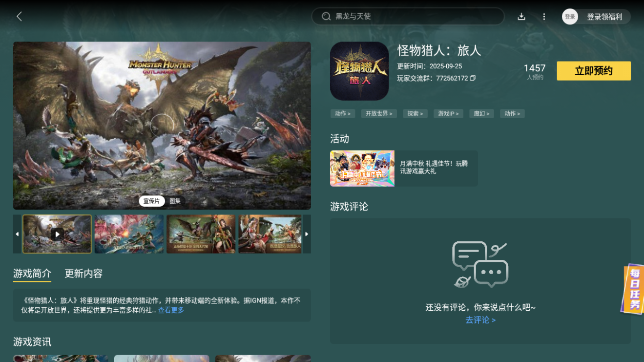644x362 pixels.
Task: Select the fourth thumbnail in the strip
Action: click(x=270, y=234)
